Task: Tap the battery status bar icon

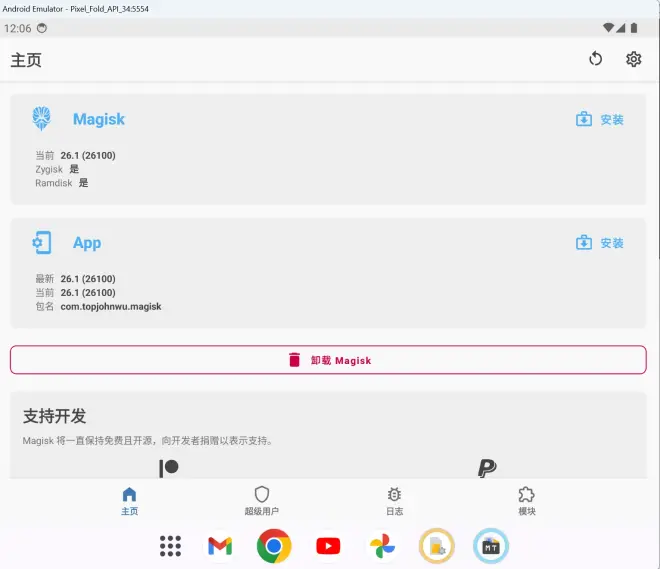Action: click(634, 28)
